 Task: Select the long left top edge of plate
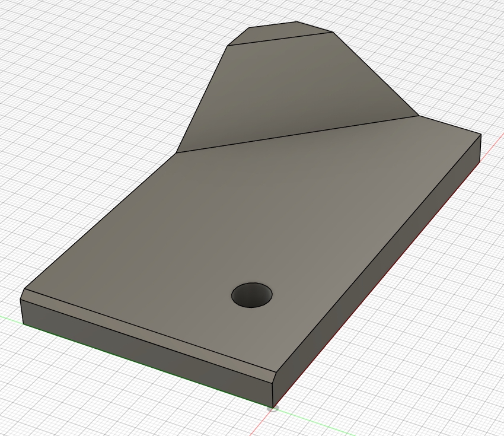pyautogui.click(x=101, y=221)
